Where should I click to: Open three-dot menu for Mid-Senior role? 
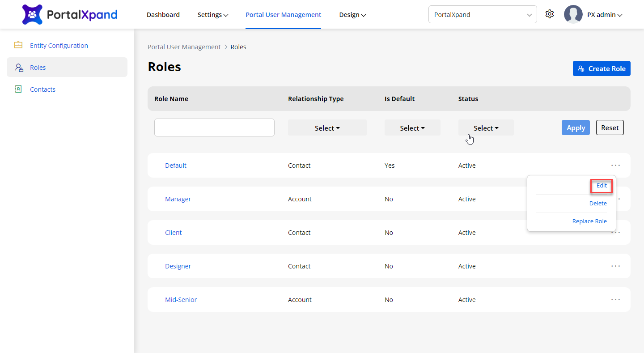coord(615,300)
